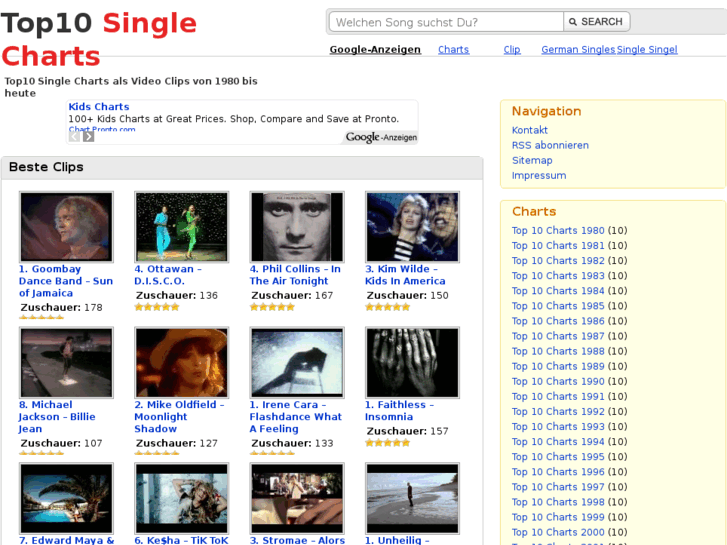Open Top 10 Charts 1991
Viewport: 727px width, 545px height.
(x=558, y=396)
